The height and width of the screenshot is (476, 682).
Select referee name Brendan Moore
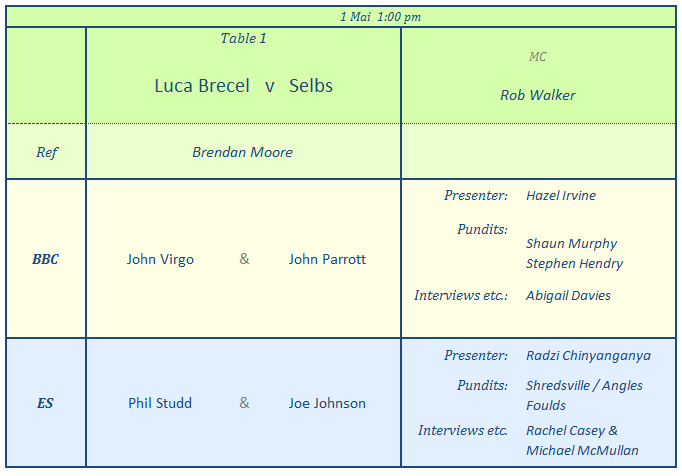click(242, 153)
